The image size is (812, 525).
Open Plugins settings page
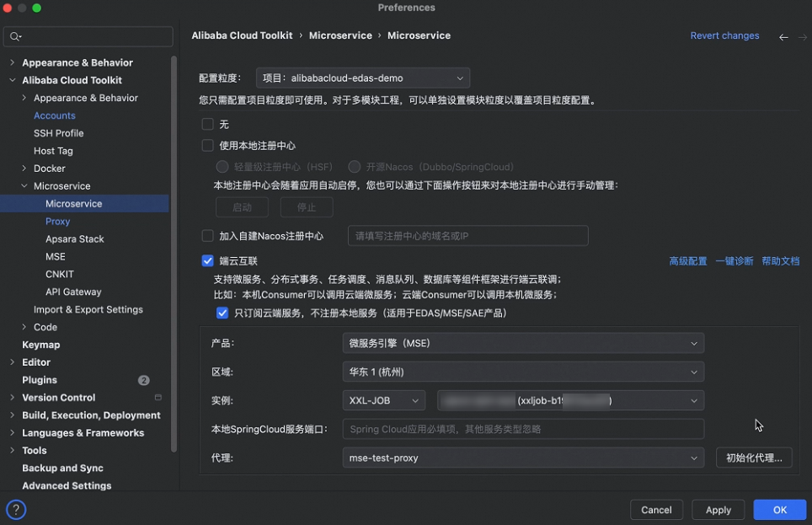(40, 380)
